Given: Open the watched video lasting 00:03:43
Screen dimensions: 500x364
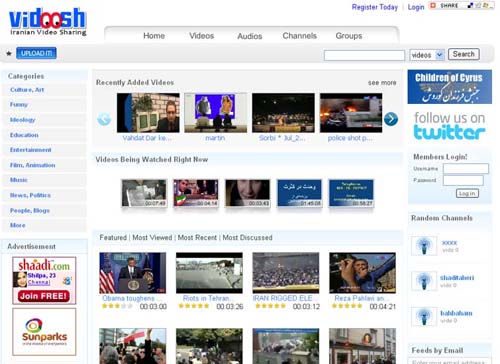Looking at the screenshot, I should 248,193.
